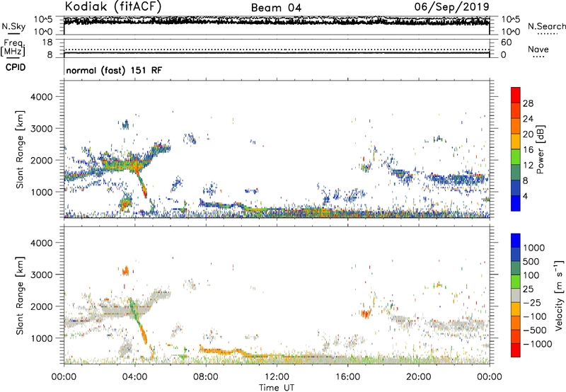
Task: Click the '100' value on the Velocity scale
Action: [531, 275]
